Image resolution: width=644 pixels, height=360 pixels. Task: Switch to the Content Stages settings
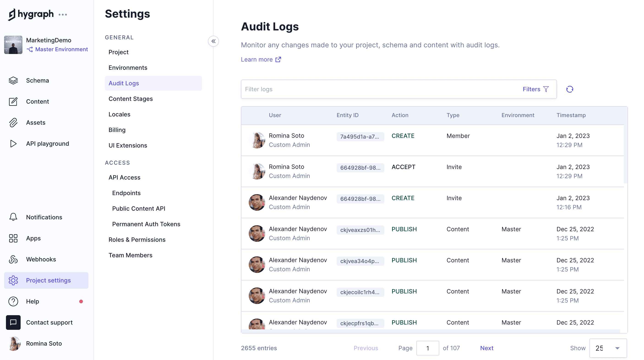[131, 99]
